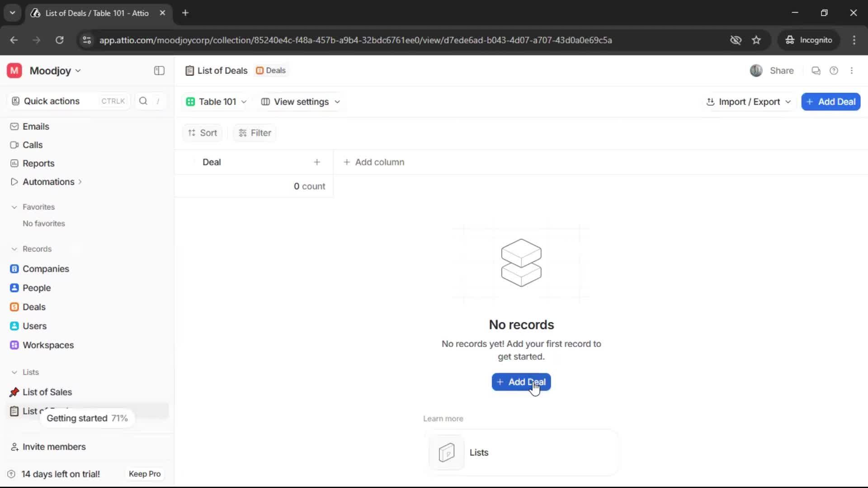Viewport: 868px width, 488px height.
Task: Open the comments chat icon in the top bar
Action: pos(816,70)
